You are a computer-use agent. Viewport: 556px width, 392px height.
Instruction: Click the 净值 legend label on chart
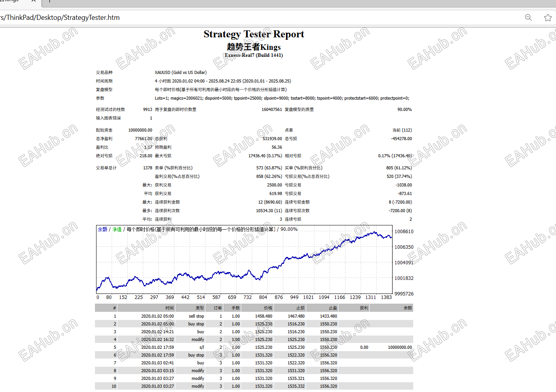[117, 229]
